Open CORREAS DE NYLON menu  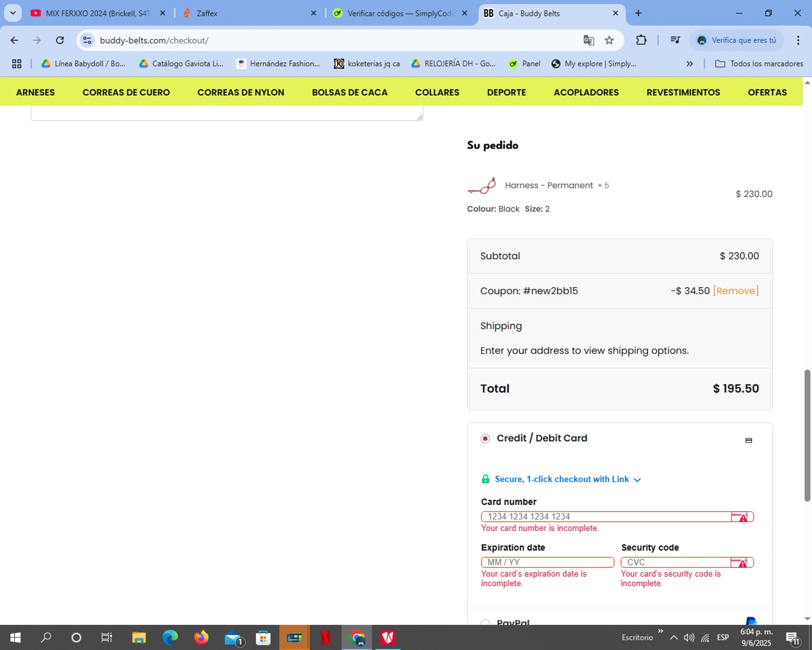click(241, 92)
